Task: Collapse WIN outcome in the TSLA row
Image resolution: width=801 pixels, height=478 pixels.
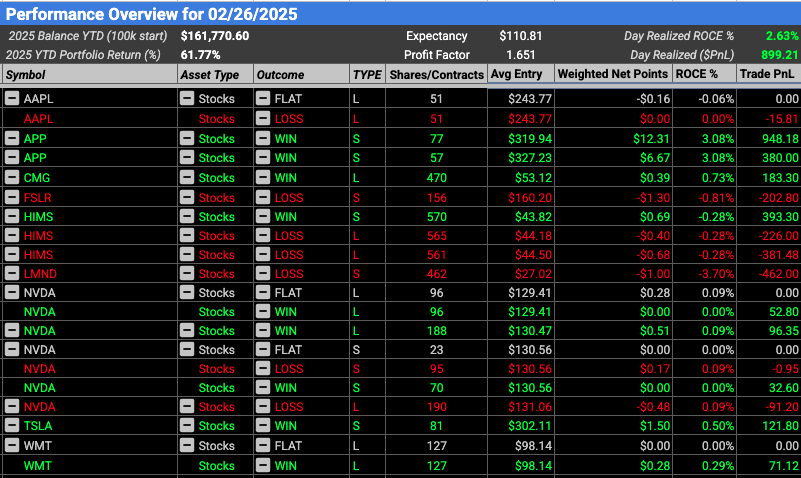Action: 263,425
